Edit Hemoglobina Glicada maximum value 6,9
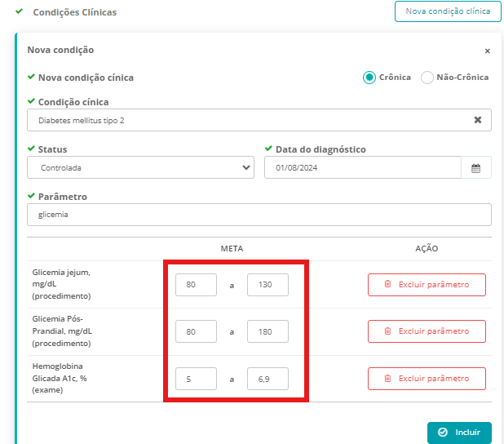Image resolution: width=504 pixels, height=444 pixels. [267, 379]
